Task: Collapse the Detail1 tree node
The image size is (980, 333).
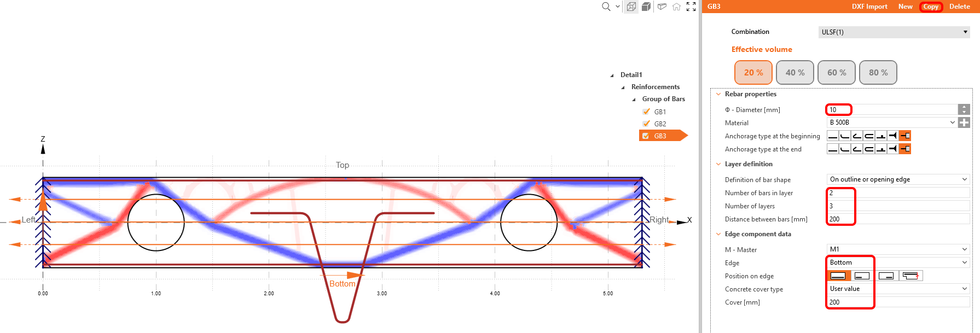Action: pyautogui.click(x=612, y=75)
